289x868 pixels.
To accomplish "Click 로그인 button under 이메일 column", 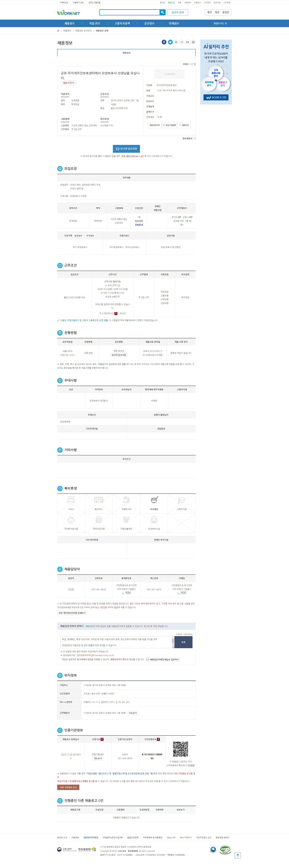I will (x=183, y=593).
